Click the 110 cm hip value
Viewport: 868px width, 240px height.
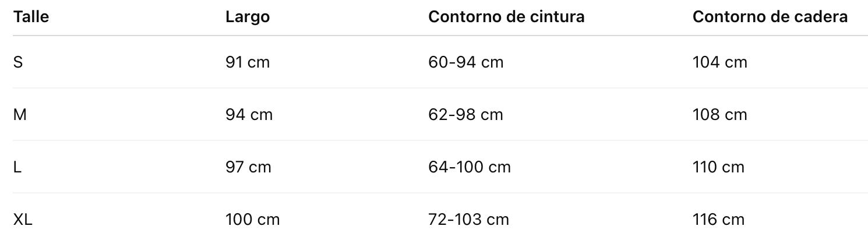pyautogui.click(x=719, y=167)
